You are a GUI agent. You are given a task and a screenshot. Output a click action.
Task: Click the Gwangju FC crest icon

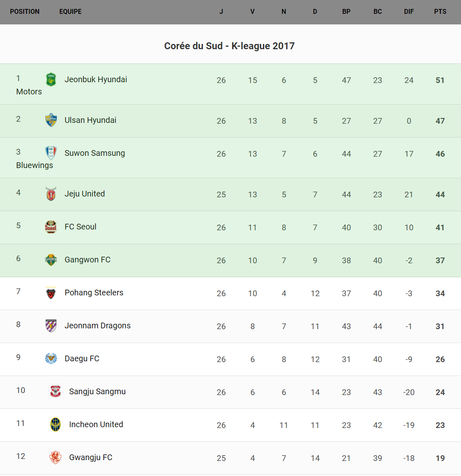tap(55, 457)
